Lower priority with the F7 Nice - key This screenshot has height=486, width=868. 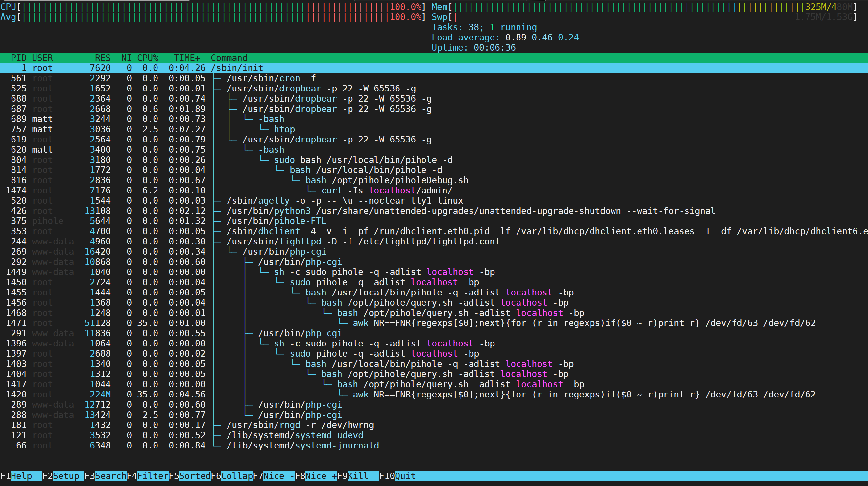coord(274,476)
